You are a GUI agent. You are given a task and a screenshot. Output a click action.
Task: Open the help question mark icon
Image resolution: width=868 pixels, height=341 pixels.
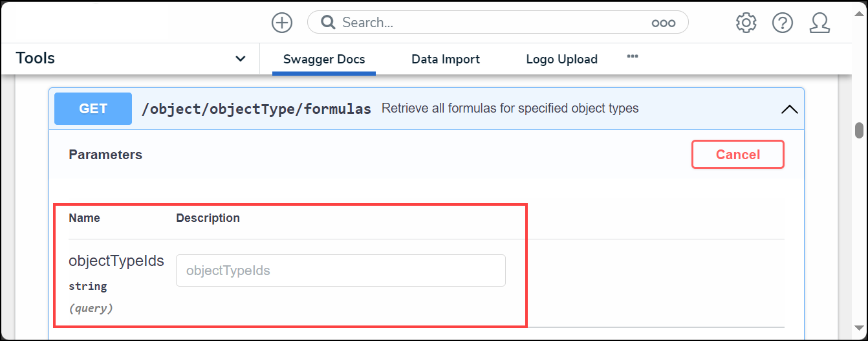(x=783, y=23)
